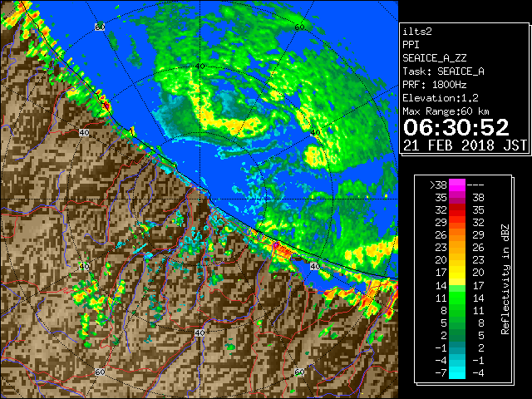This screenshot has height=399, width=532.
Task: Click the '60' range label in northeast
Action: coord(299,27)
